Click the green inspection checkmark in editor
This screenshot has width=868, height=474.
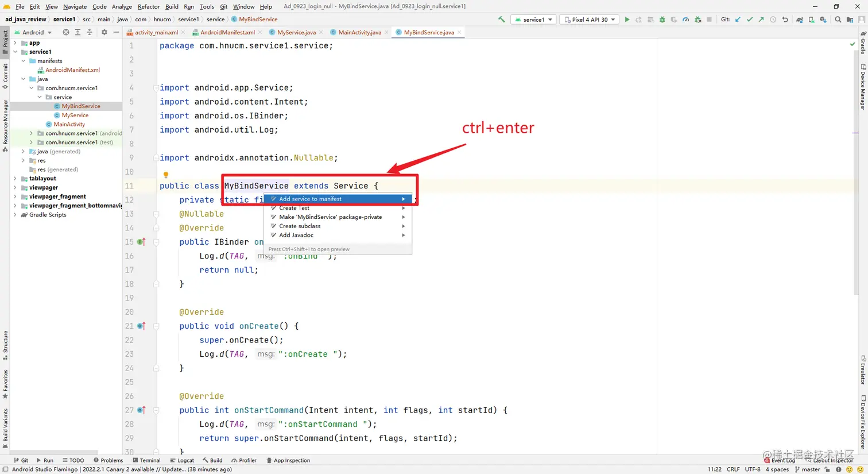tap(852, 44)
